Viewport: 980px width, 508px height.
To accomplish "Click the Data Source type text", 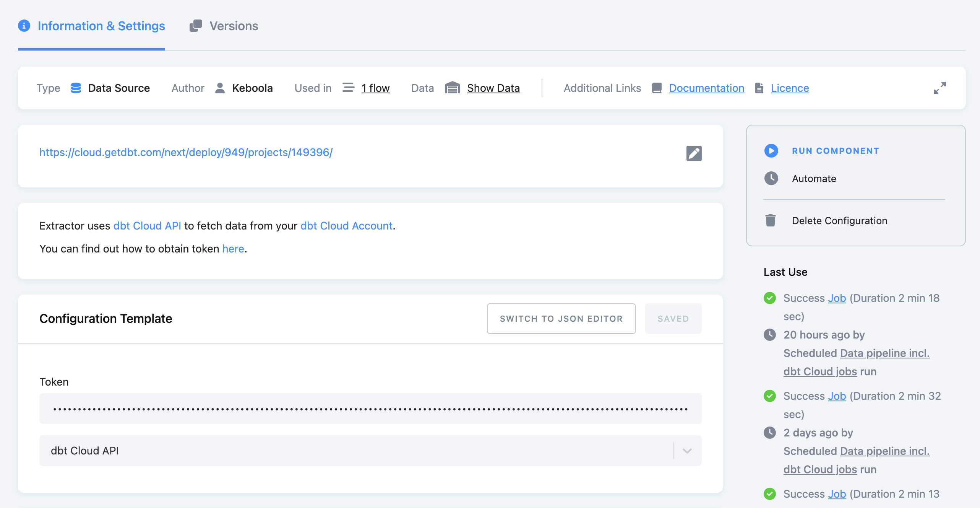I will click(119, 88).
